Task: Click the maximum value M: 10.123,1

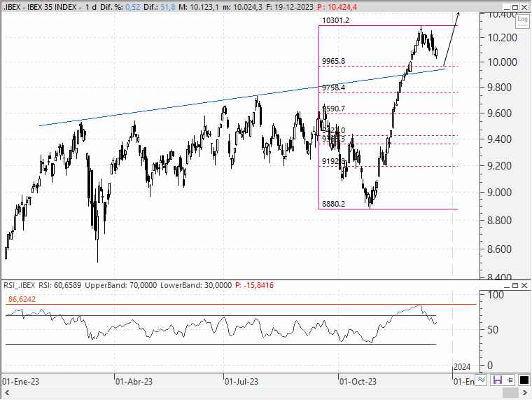Action: pos(199,7)
